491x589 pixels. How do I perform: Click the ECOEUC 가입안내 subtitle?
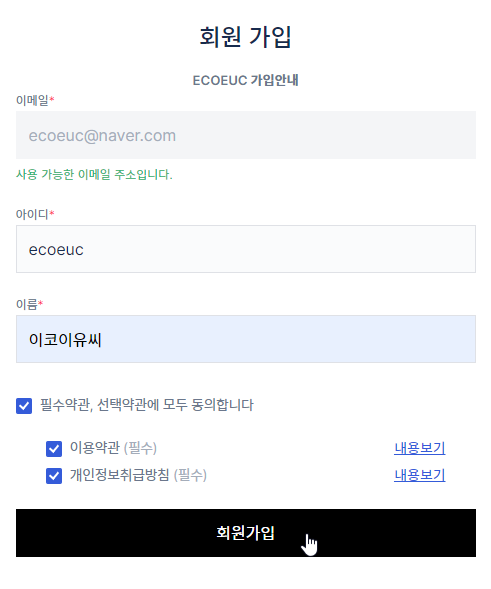point(245,80)
